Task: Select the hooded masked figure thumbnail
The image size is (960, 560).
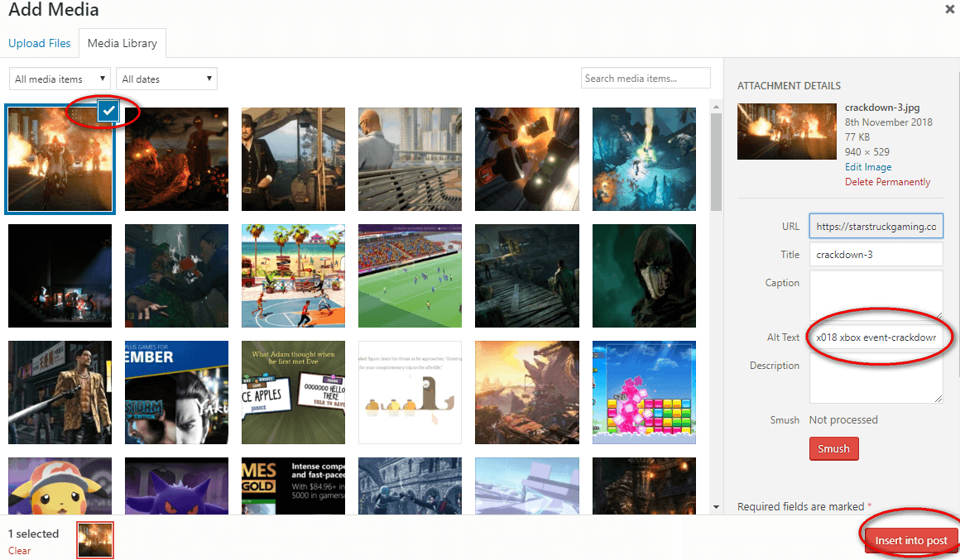Action: 644,276
